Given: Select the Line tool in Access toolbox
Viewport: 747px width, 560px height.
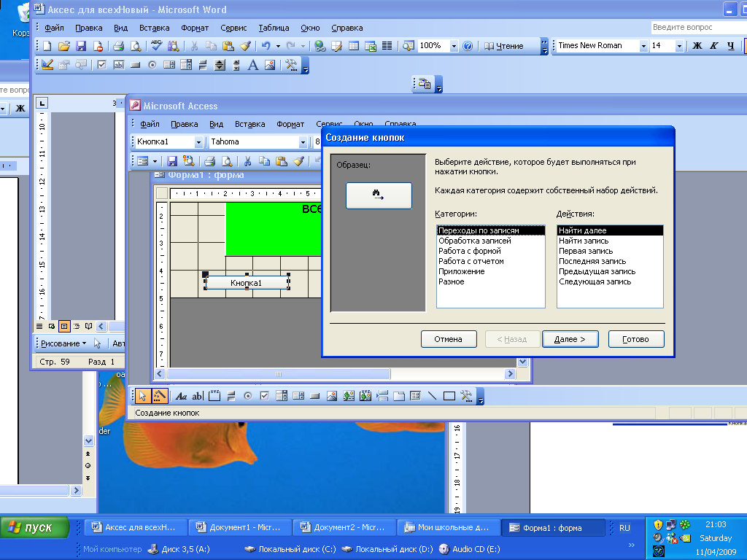Looking at the screenshot, I should pos(432,396).
